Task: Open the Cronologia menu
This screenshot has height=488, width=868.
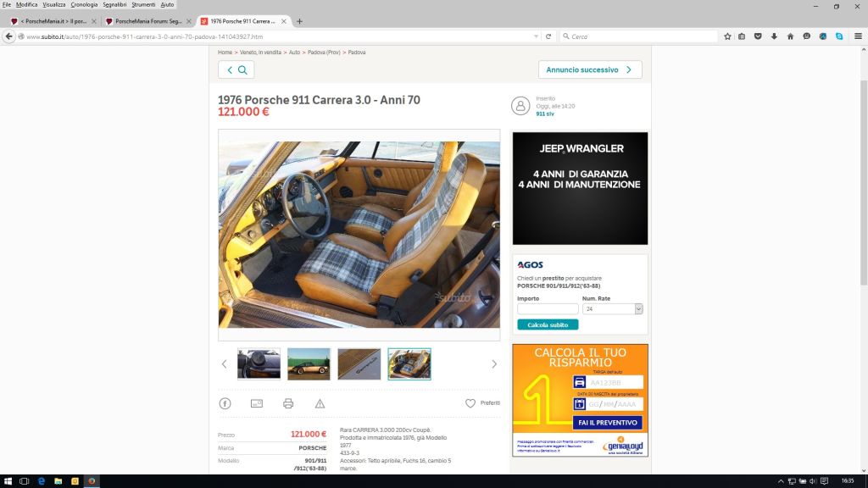Action: coord(84,4)
